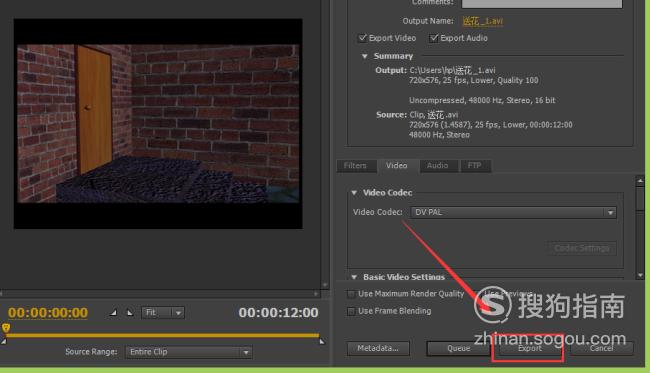The width and height of the screenshot is (650, 373).
Task: Set the Out point marker icon
Action: click(x=130, y=312)
